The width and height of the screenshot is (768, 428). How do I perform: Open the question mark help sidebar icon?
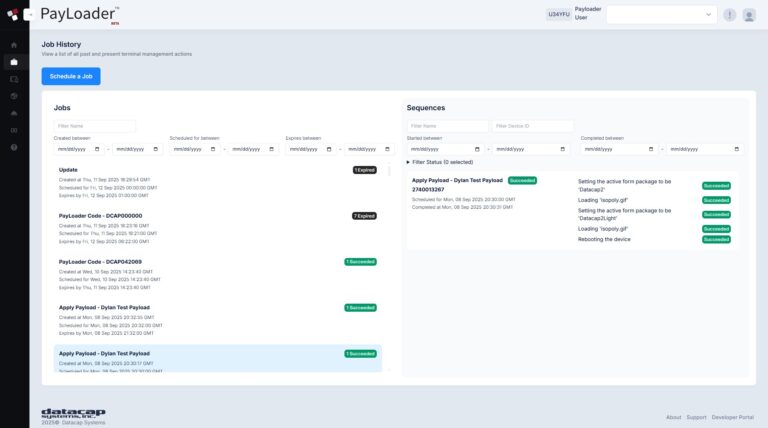point(14,147)
